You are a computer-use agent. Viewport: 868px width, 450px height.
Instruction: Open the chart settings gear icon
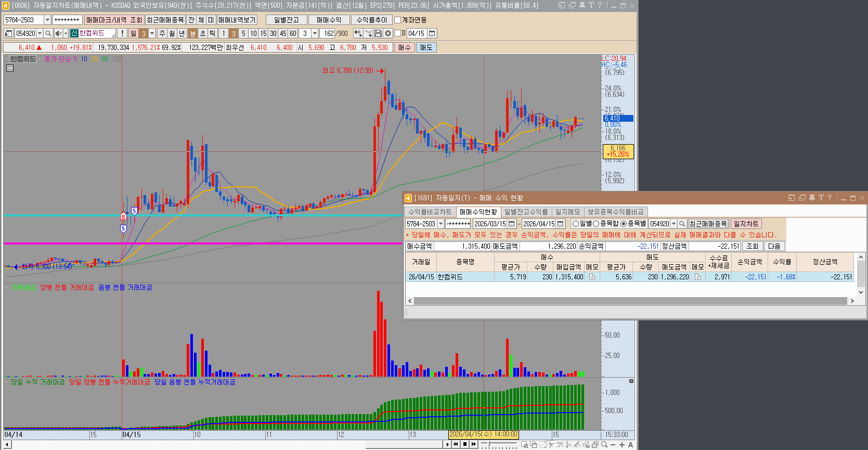tap(388, 33)
